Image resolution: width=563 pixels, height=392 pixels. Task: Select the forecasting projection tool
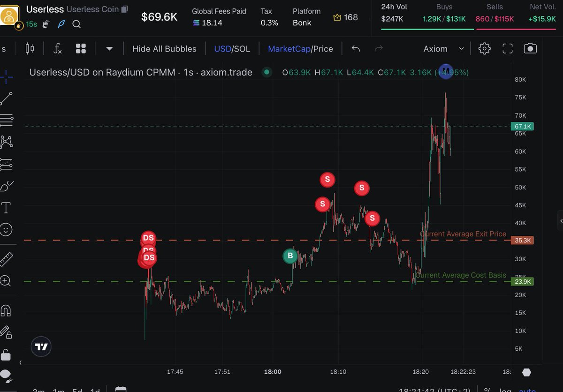pyautogui.click(x=7, y=164)
